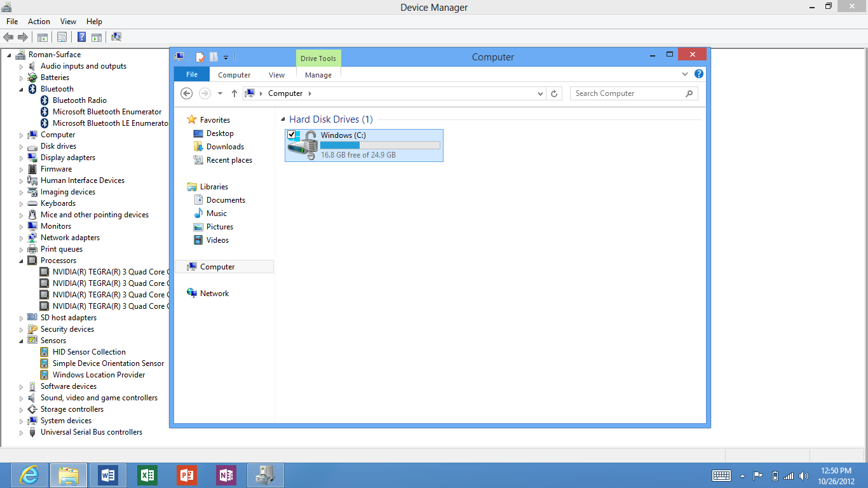Click the blue Help question-mark toolbar icon
868x488 pixels.
pos(82,37)
